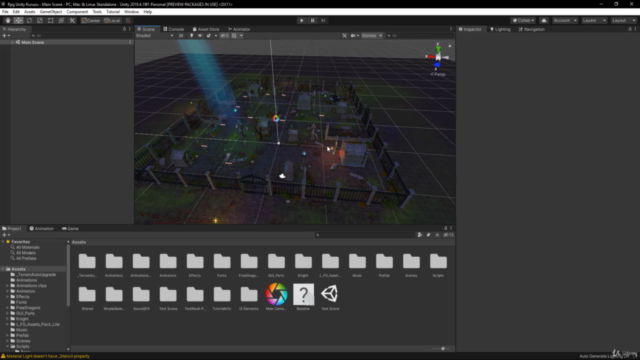
Task: Open the Component menu
Action: pos(77,12)
